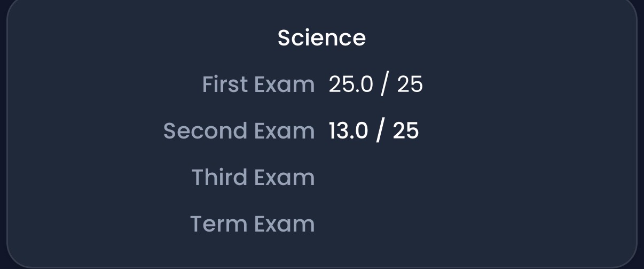Select the Term Exam row label
The height and width of the screenshot is (269, 644).
(253, 224)
